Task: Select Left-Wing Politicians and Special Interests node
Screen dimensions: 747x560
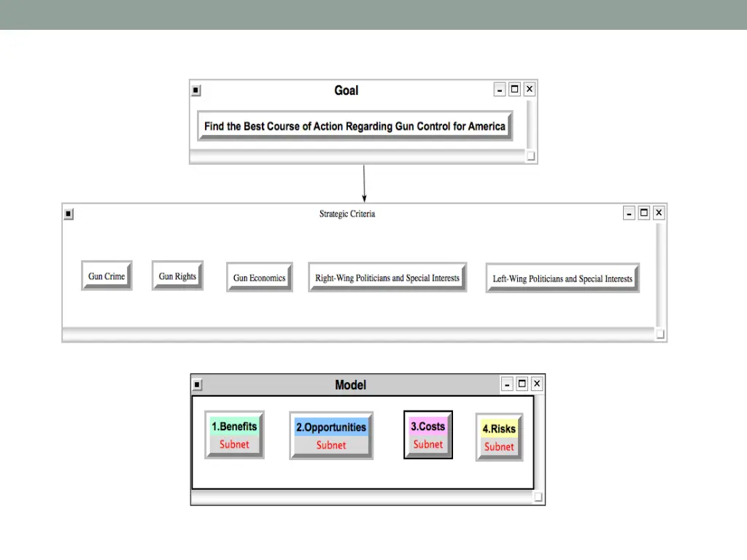Action: tap(562, 279)
